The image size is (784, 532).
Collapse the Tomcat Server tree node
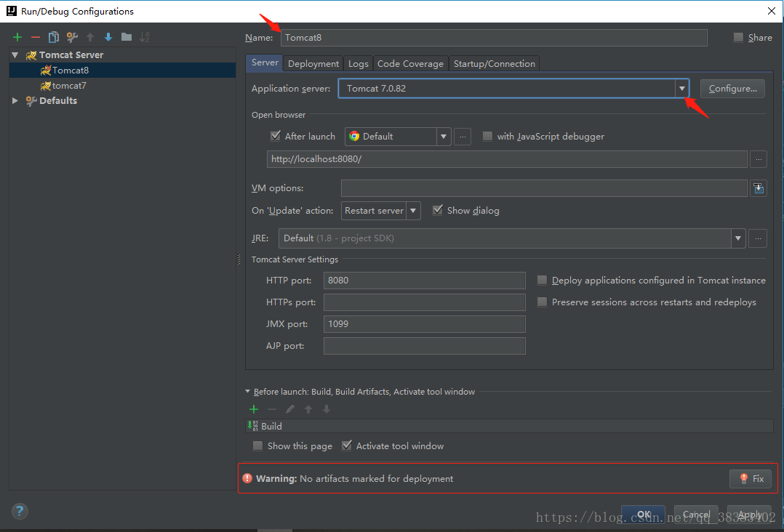(15, 55)
